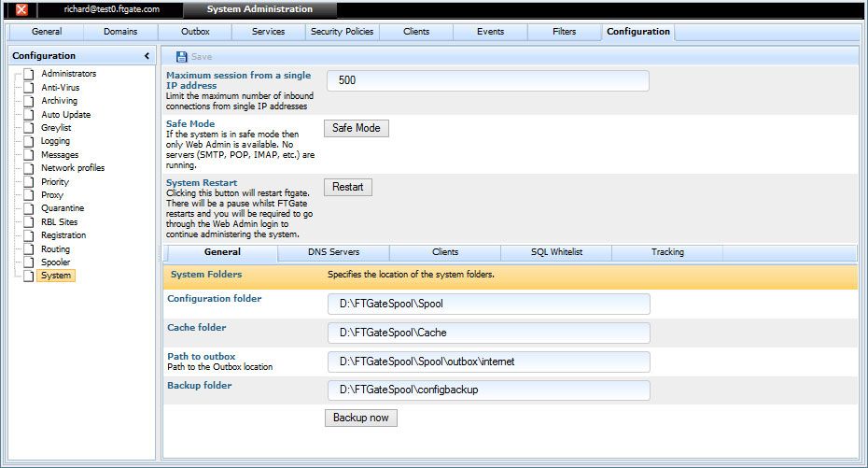Open the Tracking sub-tab
The image size is (868, 468).
(x=667, y=252)
